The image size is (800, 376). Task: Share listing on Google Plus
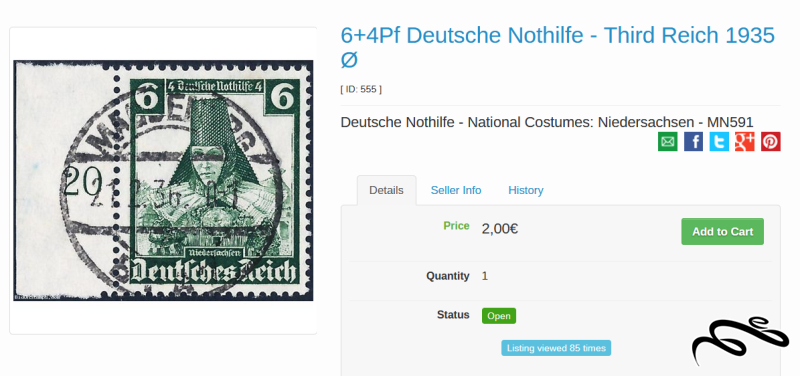745,141
